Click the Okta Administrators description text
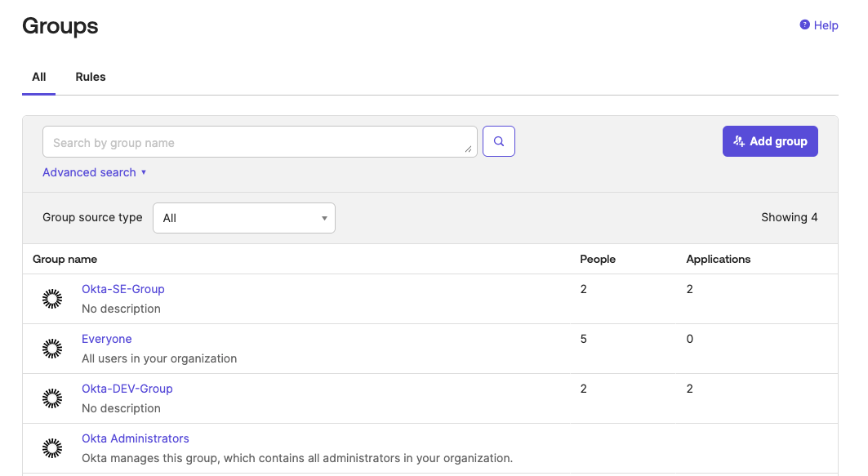 (x=297, y=458)
